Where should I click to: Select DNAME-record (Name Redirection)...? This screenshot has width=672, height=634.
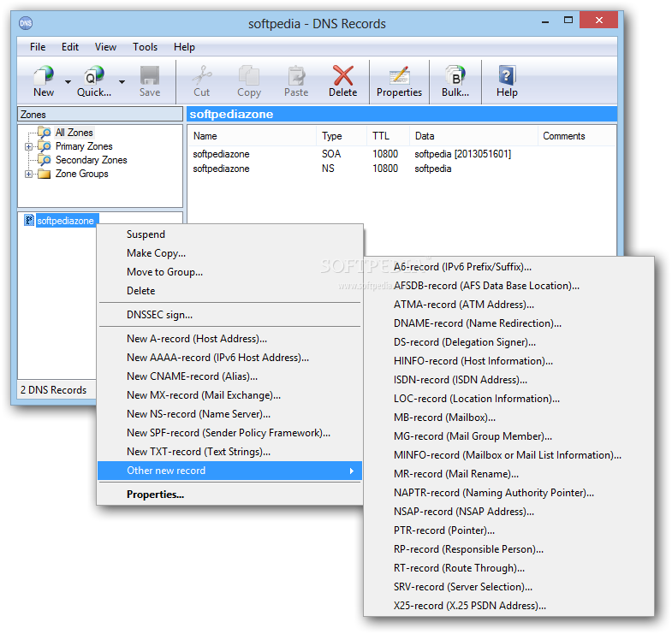pos(508,323)
